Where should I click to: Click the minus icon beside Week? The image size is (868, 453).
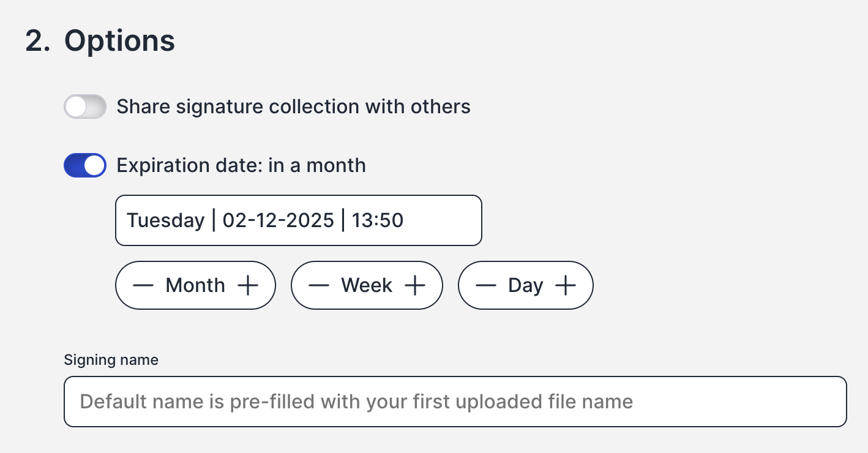coord(318,286)
